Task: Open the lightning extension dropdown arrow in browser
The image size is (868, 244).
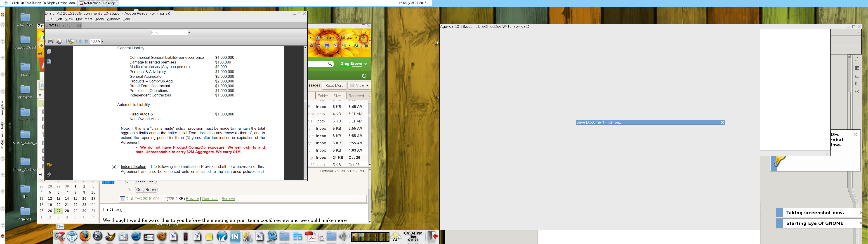Action: [x=349, y=45]
